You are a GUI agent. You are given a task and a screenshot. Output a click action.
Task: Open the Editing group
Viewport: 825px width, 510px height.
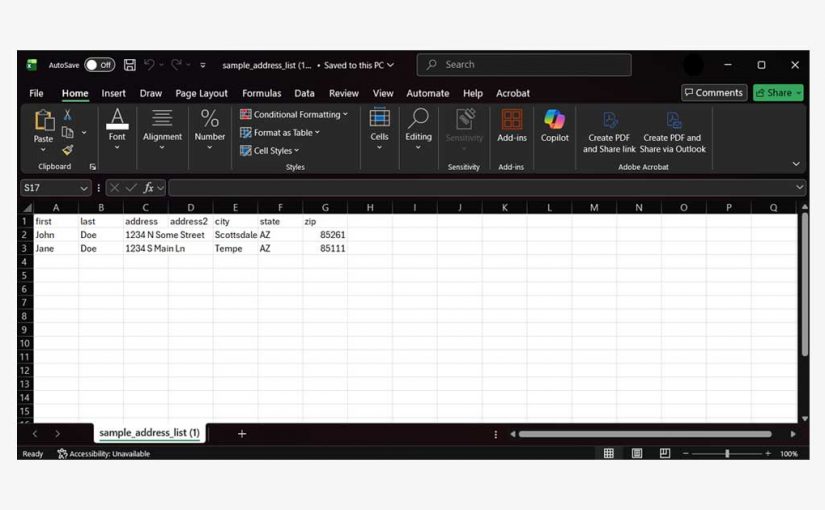coord(418,129)
